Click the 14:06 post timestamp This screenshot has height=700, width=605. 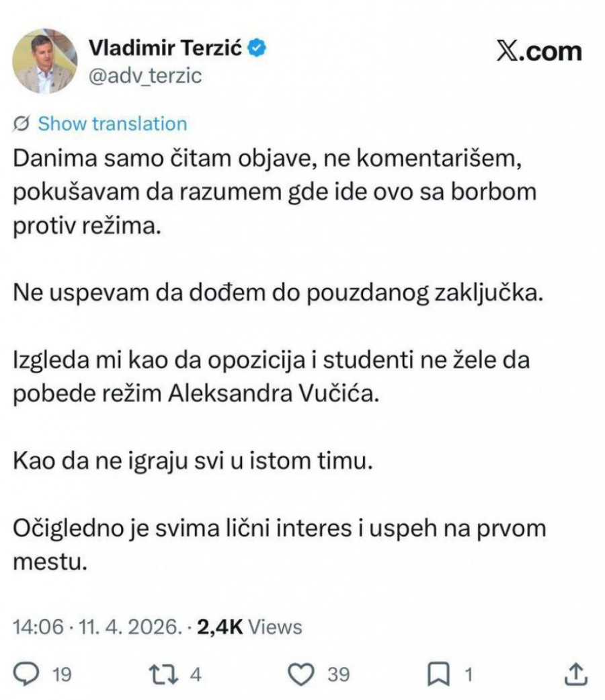(x=37, y=627)
